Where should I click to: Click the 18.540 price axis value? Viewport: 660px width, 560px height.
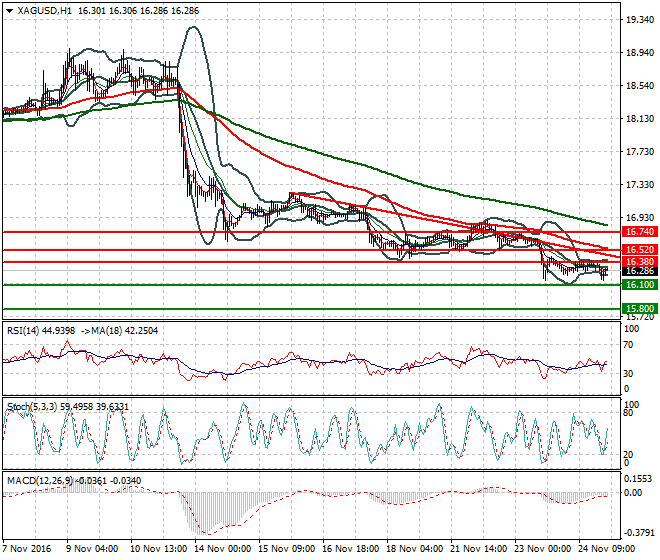click(640, 86)
